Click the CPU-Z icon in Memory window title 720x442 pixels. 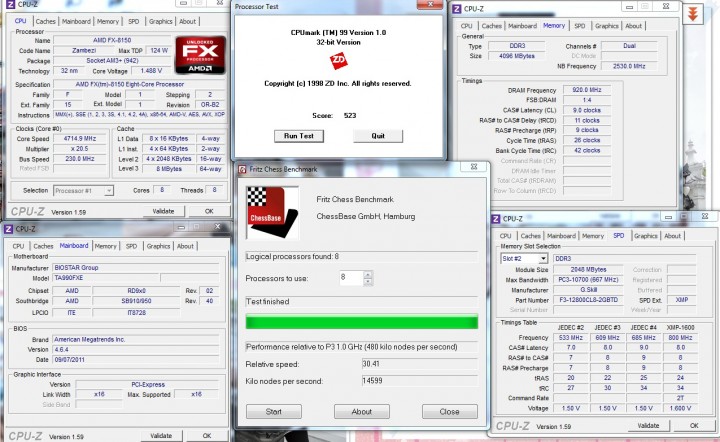[x=457, y=8]
